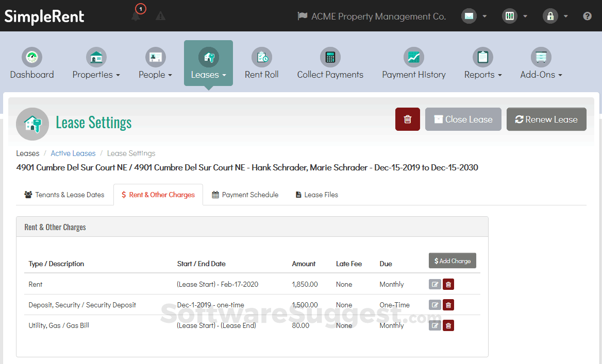Open the Active Leases breadcrumb link
The width and height of the screenshot is (602, 364).
click(x=73, y=153)
